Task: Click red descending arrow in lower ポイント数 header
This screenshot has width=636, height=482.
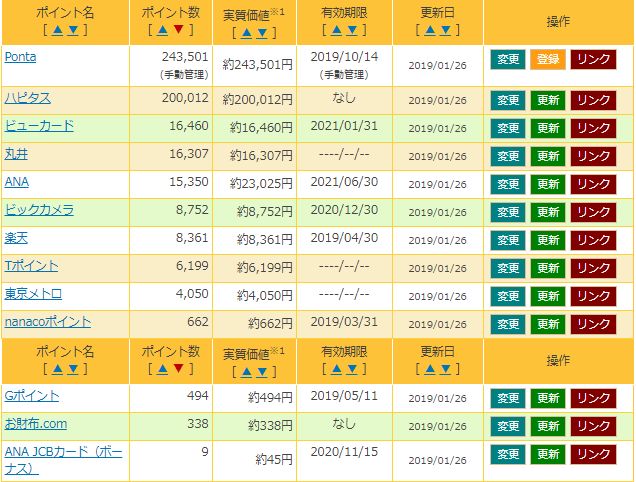Action: point(178,368)
